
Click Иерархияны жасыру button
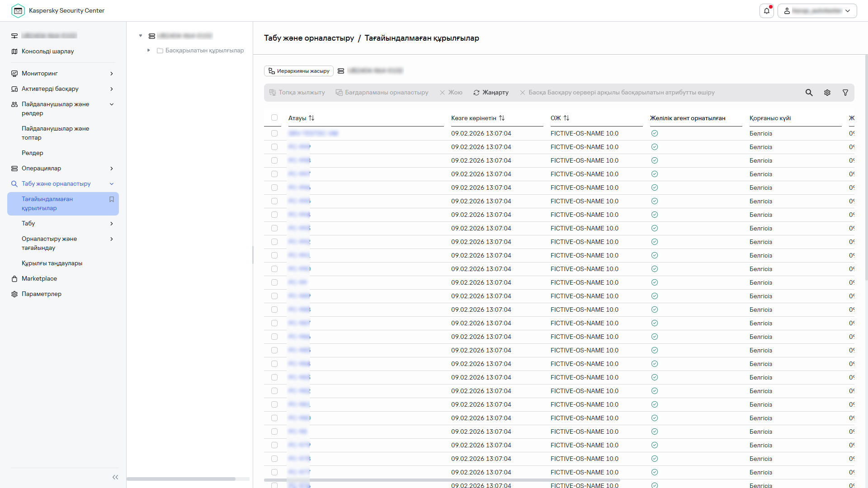(298, 71)
